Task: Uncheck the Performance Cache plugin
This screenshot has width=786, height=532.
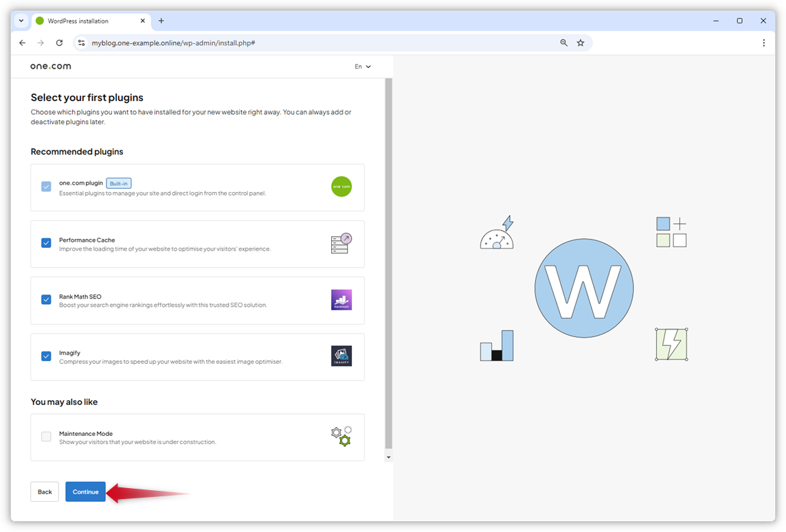Action: [x=46, y=242]
